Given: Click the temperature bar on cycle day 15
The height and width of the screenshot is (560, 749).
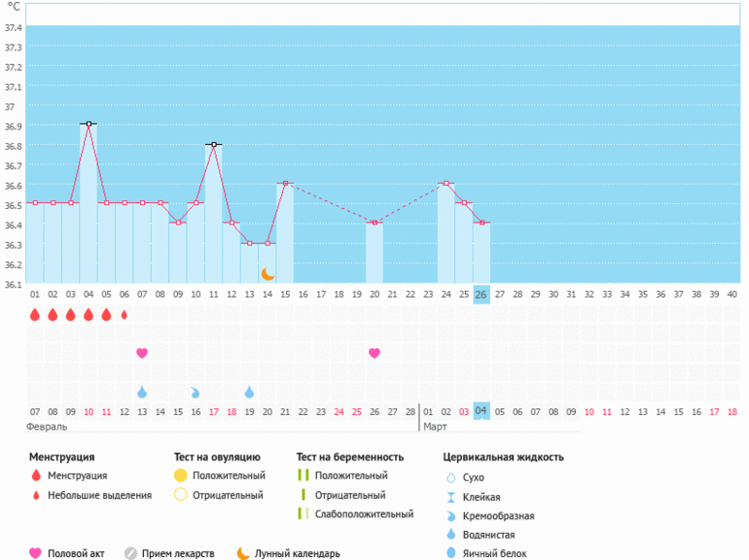Looking at the screenshot, I should coord(285,233).
